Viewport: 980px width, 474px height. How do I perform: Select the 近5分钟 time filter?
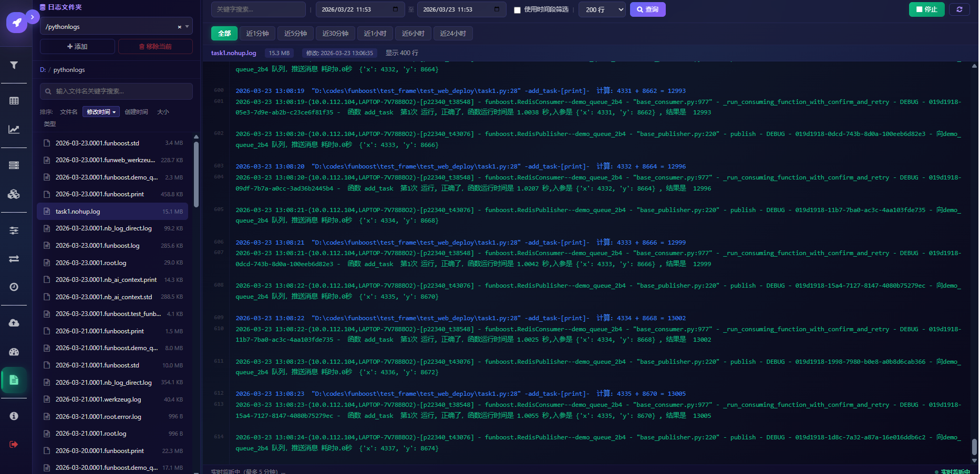click(x=295, y=34)
